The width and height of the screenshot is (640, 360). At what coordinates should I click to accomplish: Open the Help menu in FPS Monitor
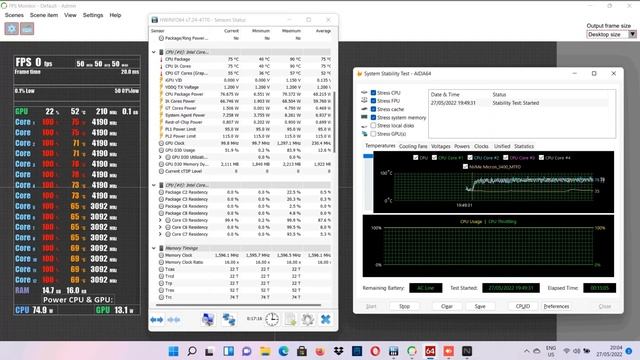(x=116, y=15)
